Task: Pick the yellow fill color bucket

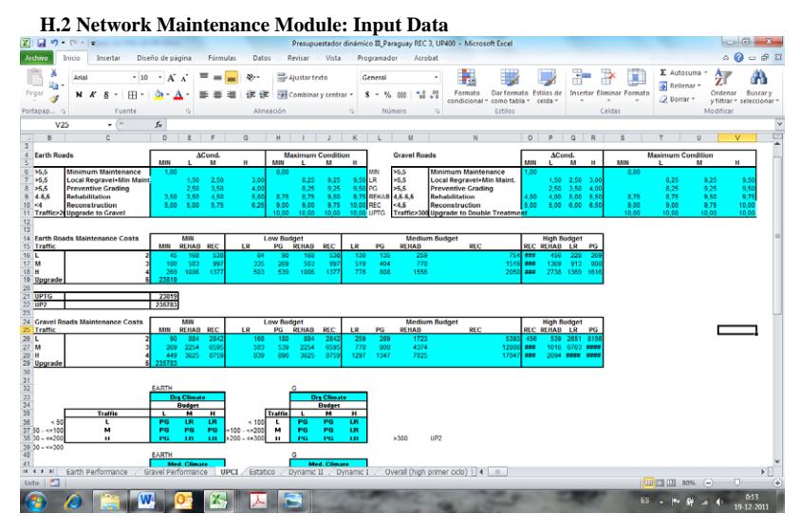Action: 158,95
